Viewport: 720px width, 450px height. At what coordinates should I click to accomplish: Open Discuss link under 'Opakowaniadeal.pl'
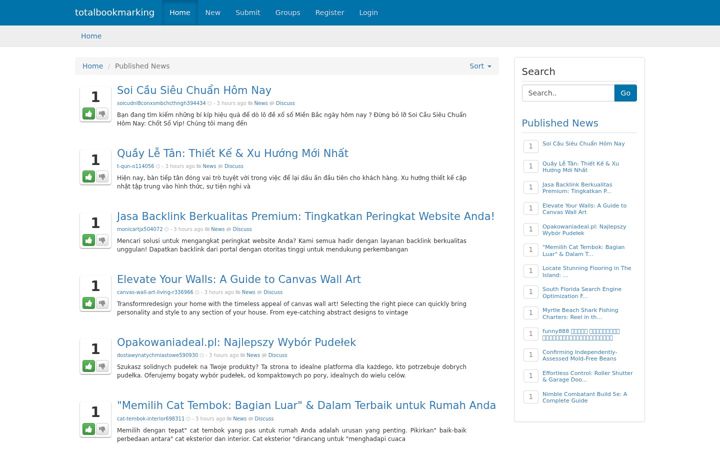click(x=278, y=355)
